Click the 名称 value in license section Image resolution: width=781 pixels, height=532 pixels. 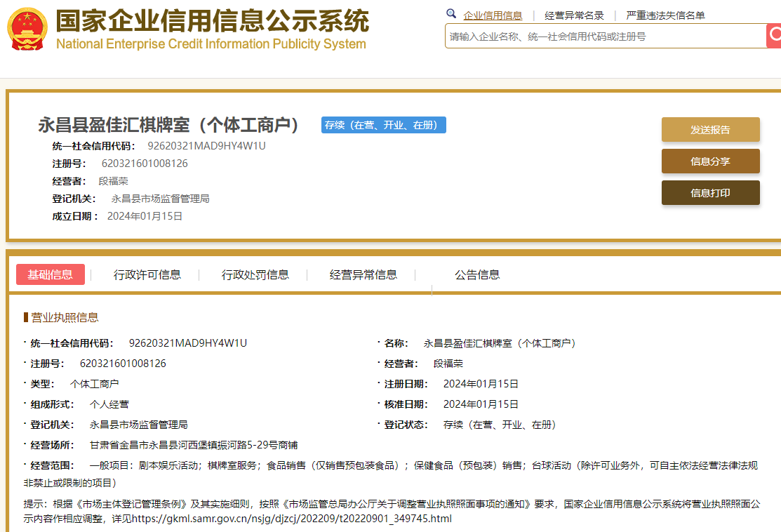[x=500, y=343]
